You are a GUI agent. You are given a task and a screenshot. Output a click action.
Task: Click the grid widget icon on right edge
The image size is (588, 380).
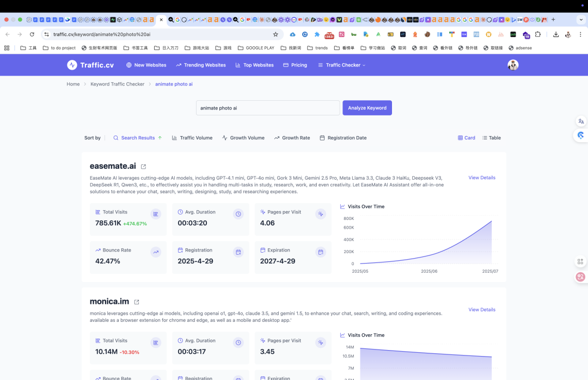(x=580, y=261)
